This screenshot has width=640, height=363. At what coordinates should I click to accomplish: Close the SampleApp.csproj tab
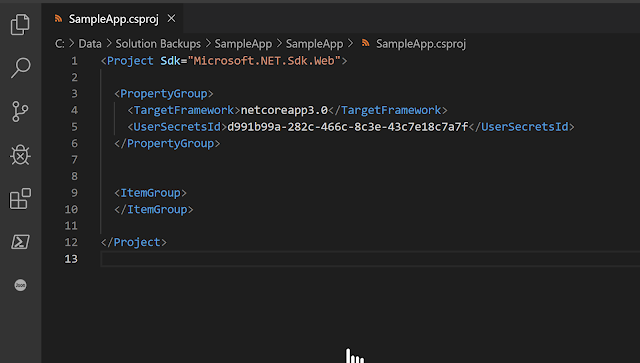[x=171, y=18]
